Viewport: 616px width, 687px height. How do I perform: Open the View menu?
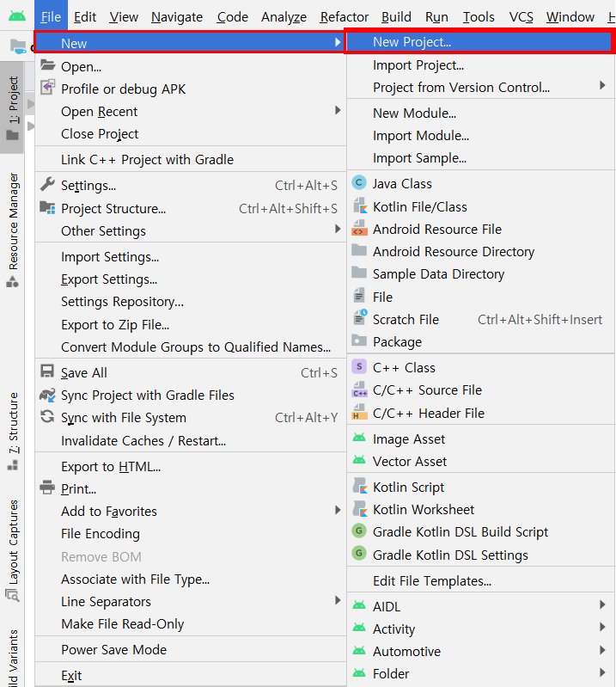click(x=124, y=16)
